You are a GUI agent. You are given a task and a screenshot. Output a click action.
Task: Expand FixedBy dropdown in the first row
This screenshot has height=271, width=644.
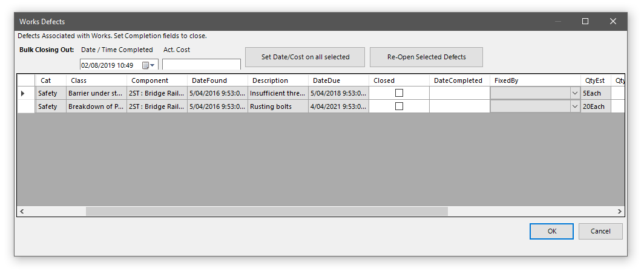click(574, 93)
